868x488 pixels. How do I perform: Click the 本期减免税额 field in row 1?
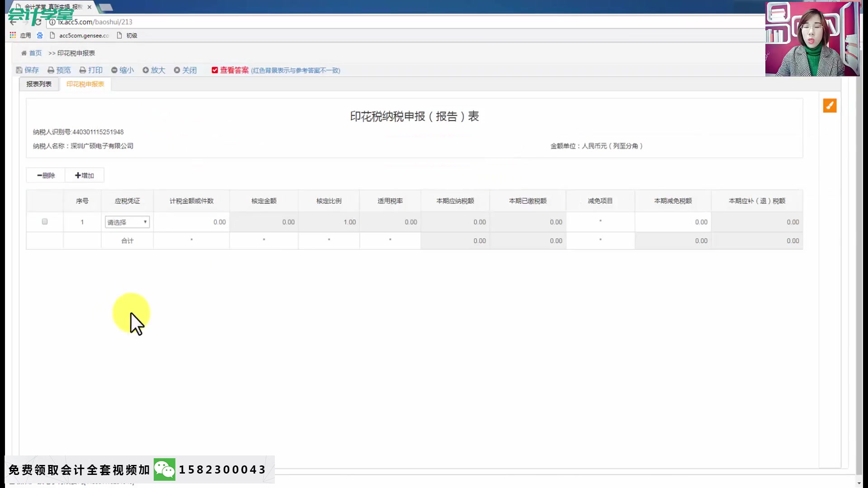click(673, 222)
